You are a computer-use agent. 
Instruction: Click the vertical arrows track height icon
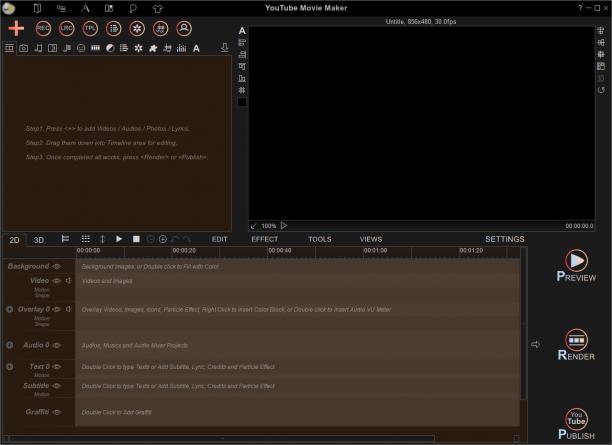click(102, 239)
